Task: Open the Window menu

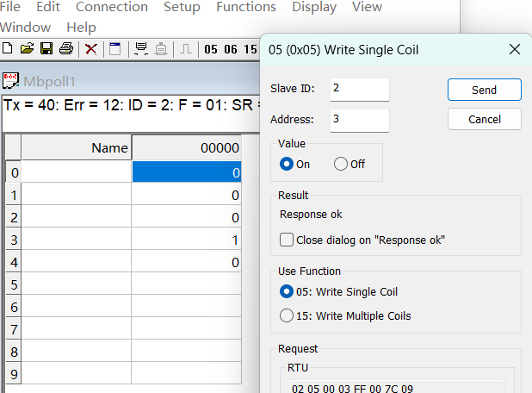Action: (26, 28)
